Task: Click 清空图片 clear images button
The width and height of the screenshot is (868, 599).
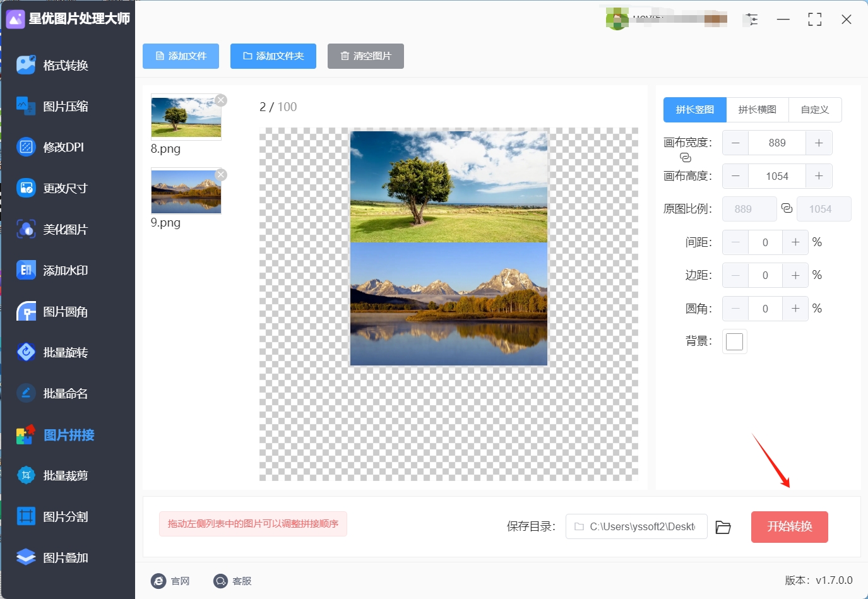Action: [366, 56]
